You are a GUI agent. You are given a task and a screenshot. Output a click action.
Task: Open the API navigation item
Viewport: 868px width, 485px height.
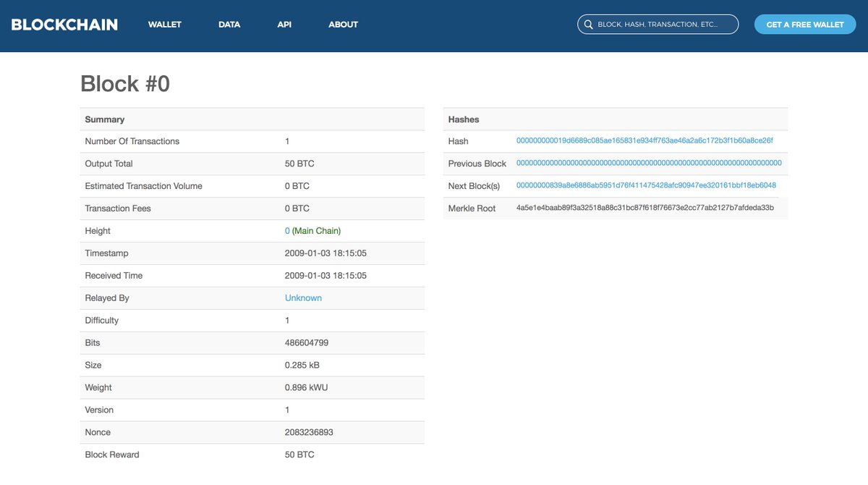[x=284, y=24]
